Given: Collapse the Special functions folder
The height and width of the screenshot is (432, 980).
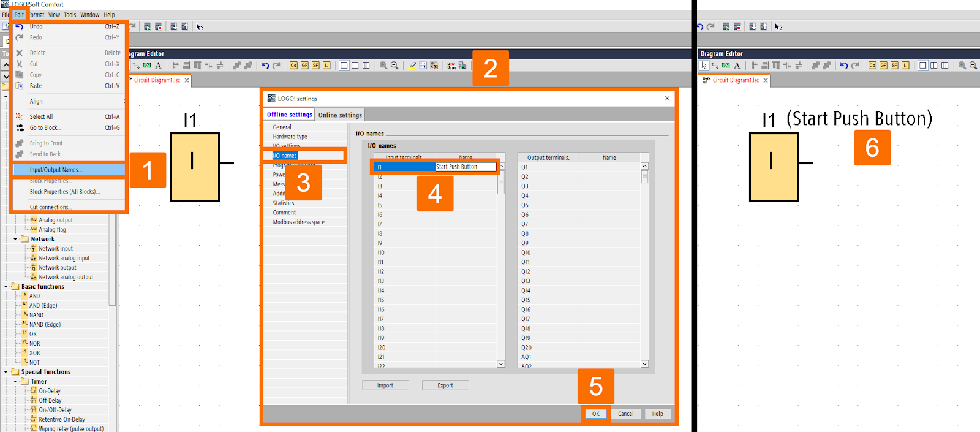Looking at the screenshot, I should coord(6,372).
